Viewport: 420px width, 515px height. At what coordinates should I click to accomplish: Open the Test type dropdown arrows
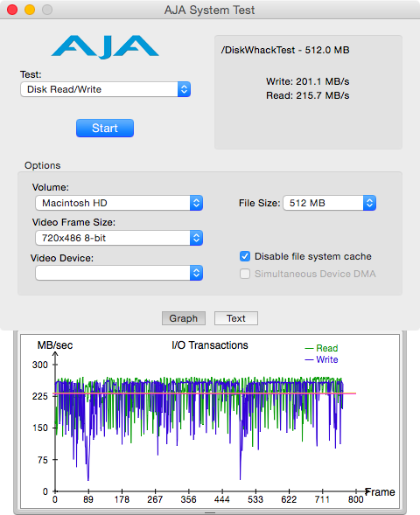click(184, 89)
